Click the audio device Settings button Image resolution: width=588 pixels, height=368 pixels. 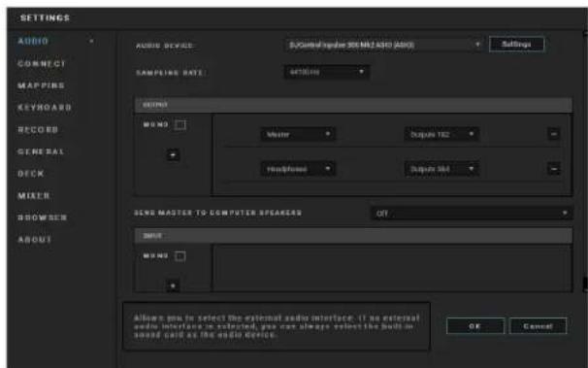517,45
